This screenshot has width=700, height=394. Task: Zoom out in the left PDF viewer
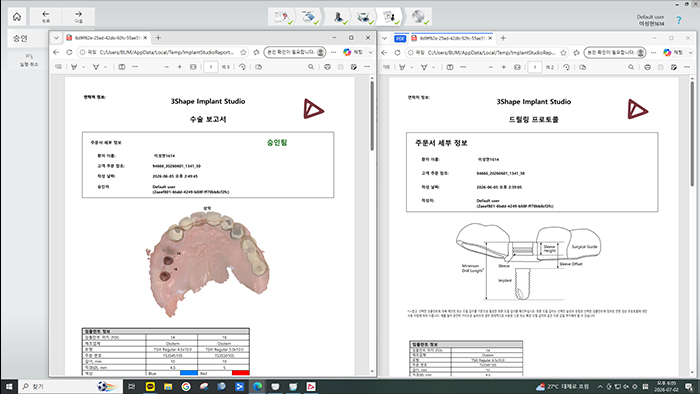point(167,67)
